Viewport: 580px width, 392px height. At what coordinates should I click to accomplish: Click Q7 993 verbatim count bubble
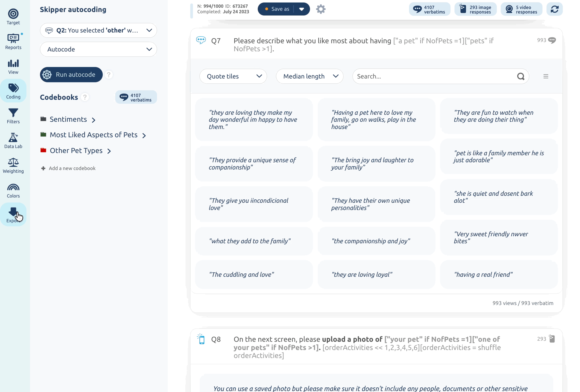(546, 40)
